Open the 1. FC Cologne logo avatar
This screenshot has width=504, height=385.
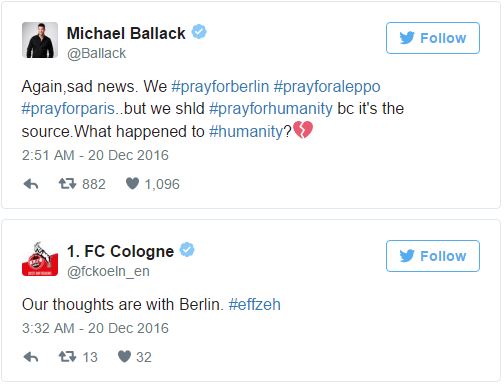pyautogui.click(x=40, y=259)
